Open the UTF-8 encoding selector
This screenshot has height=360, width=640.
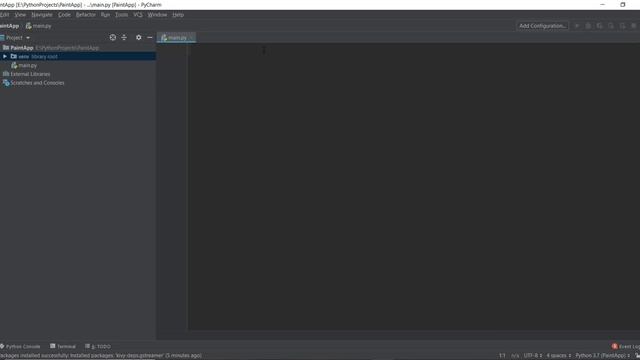click(x=533, y=356)
